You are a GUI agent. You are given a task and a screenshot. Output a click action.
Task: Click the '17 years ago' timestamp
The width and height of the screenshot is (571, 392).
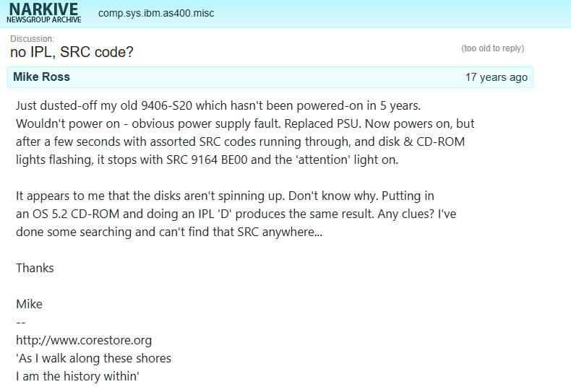click(x=496, y=77)
